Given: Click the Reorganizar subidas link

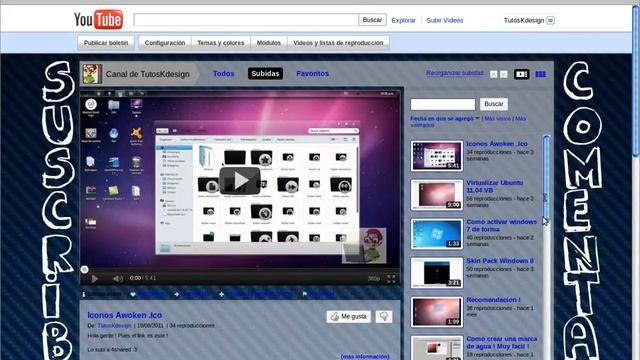Looking at the screenshot, I should coord(455,73).
